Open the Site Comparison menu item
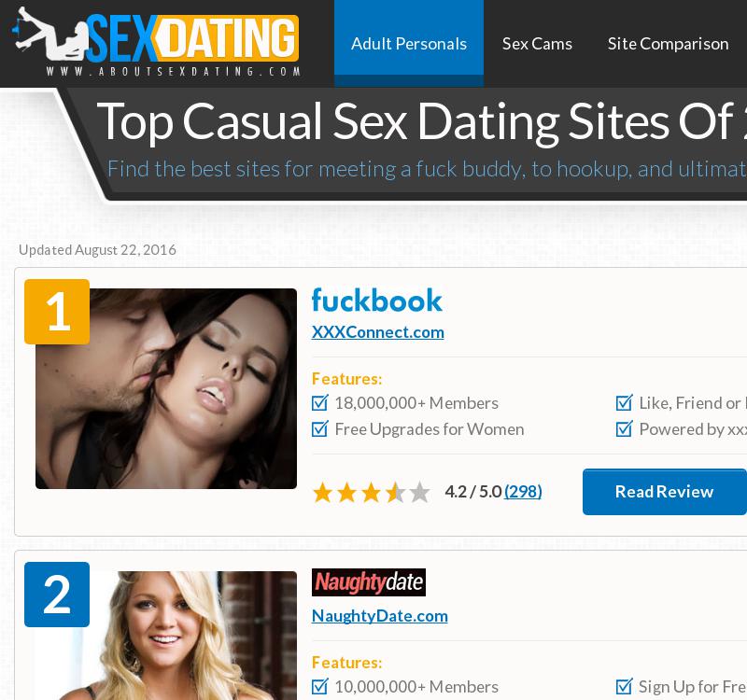Image resolution: width=747 pixels, height=700 pixels. pyautogui.click(x=668, y=44)
